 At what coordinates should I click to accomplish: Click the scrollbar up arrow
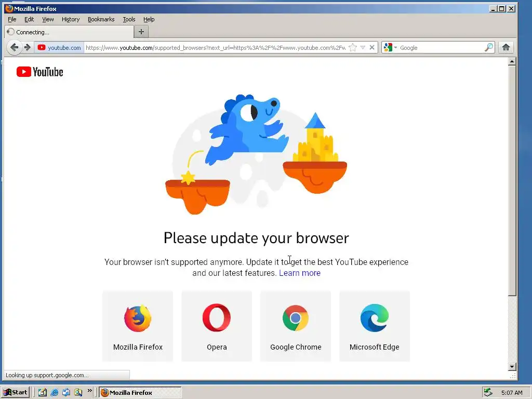[x=512, y=61]
